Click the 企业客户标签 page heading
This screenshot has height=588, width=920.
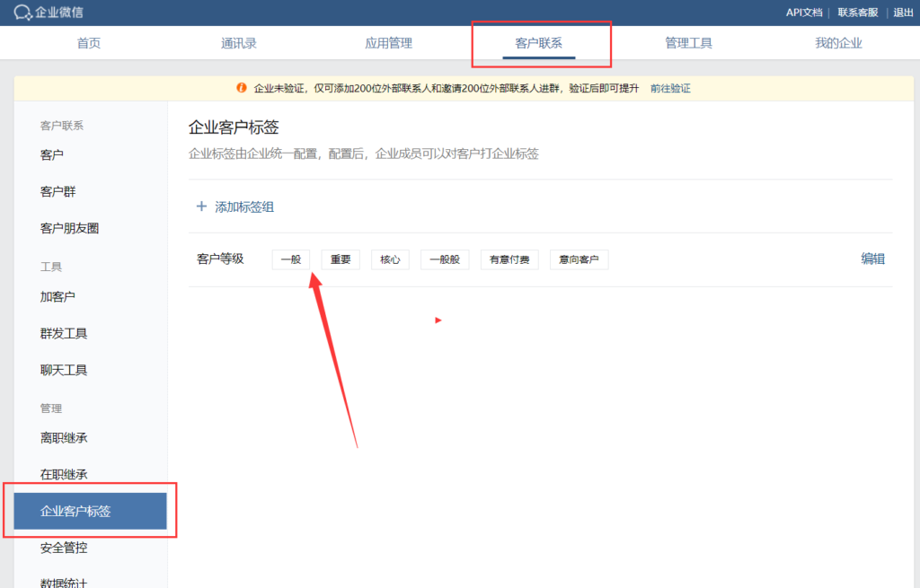tap(234, 127)
